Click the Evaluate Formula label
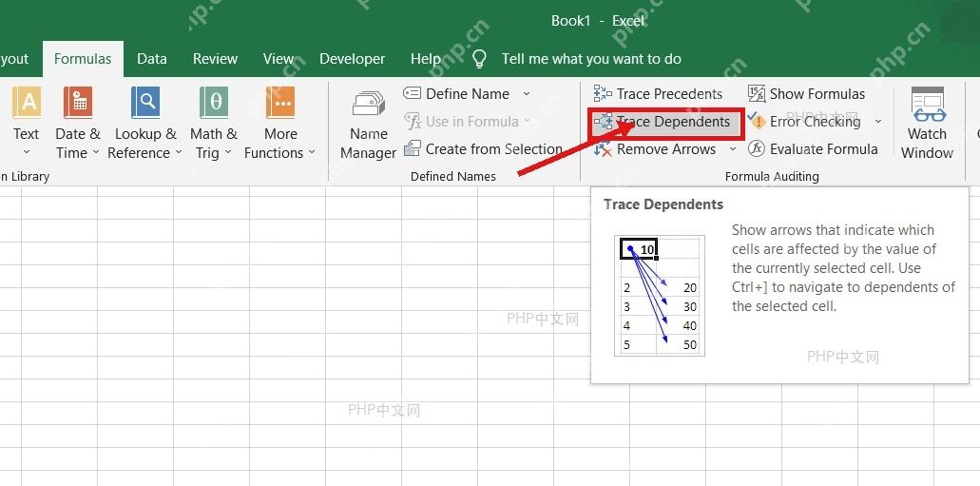The height and width of the screenshot is (486, 980). [824, 149]
